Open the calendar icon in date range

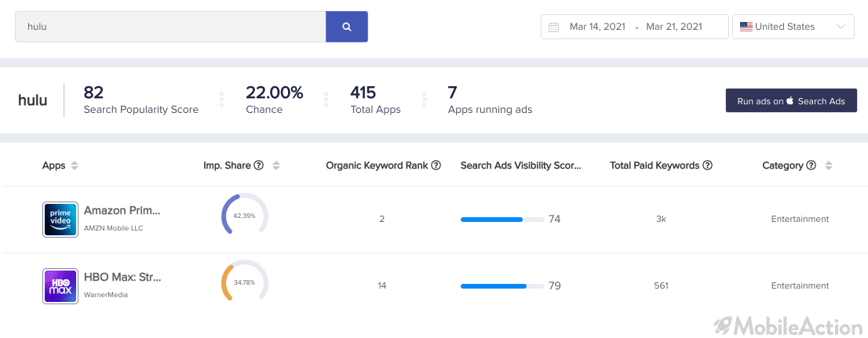pyautogui.click(x=553, y=27)
